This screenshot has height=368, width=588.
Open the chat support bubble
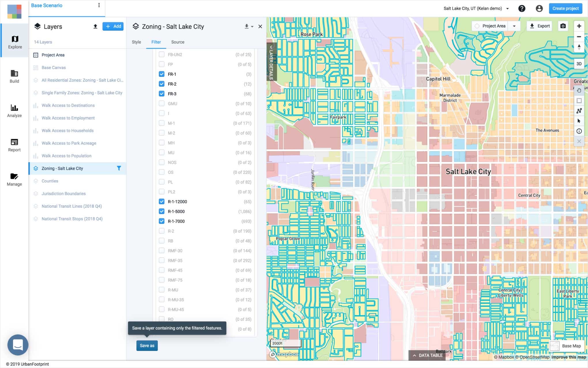pos(18,345)
